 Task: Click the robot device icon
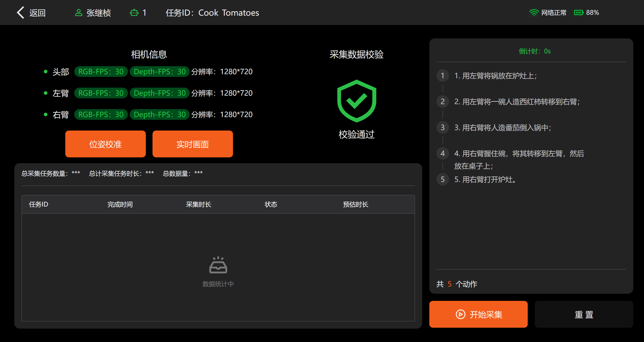pos(134,13)
